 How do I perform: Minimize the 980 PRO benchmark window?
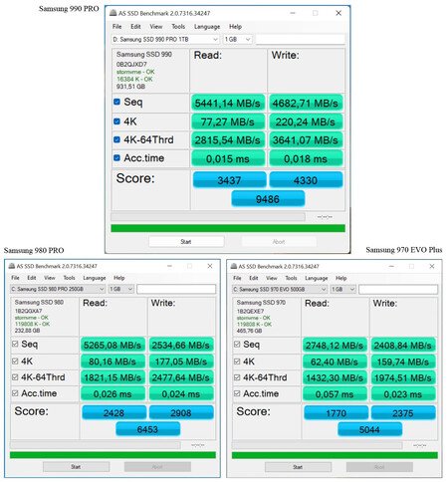coord(169,266)
